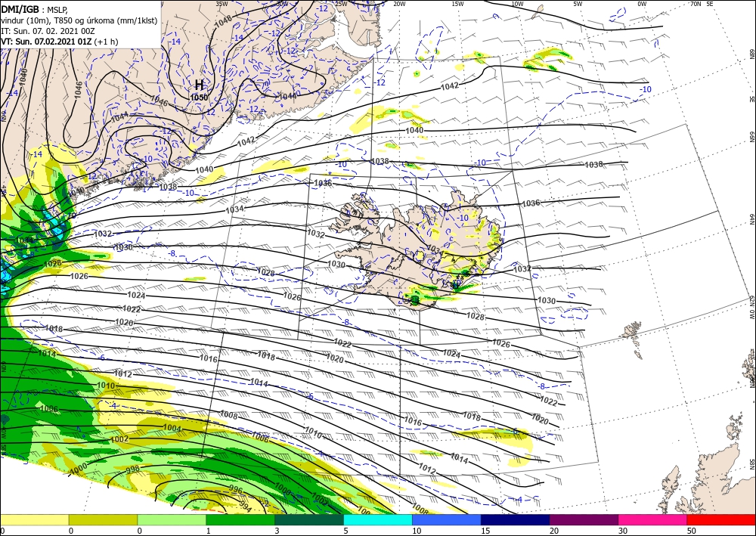Select the medium green 1 mm legend swatch
Screen dimensions: 756x536
point(240,519)
